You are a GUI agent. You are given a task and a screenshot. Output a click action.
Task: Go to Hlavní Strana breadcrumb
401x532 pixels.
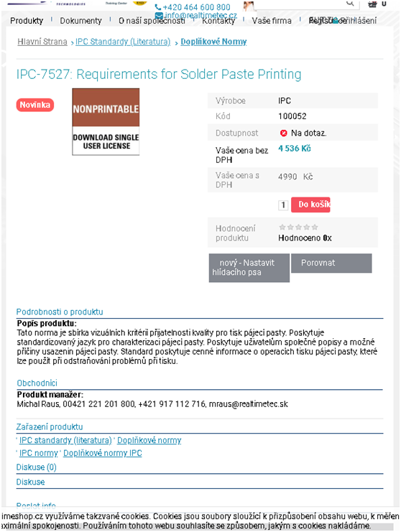(42, 42)
